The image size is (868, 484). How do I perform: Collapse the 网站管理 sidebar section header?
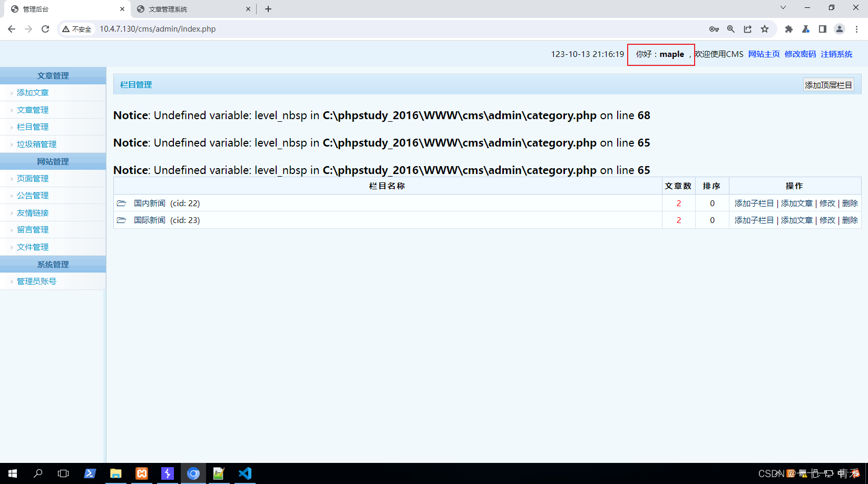[x=53, y=162]
